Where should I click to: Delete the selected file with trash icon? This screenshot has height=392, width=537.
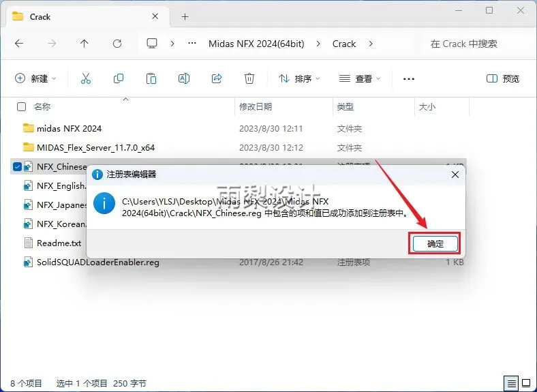[249, 79]
